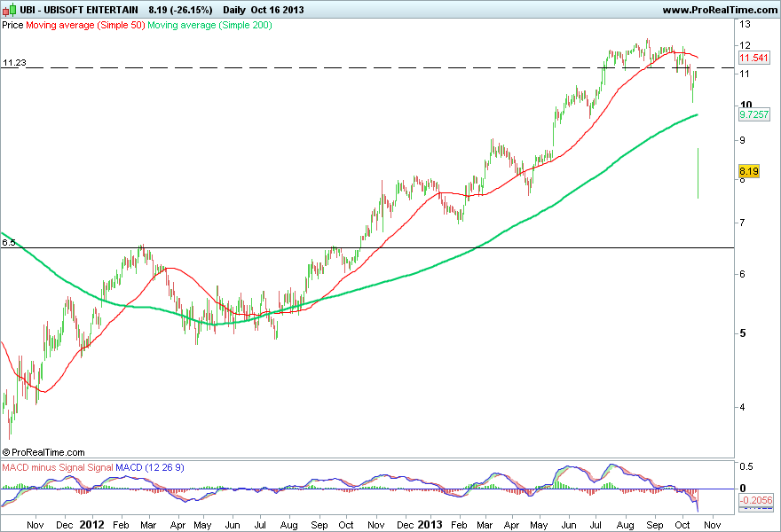
Task: Click the 9 price axis label
Action: pyautogui.click(x=743, y=140)
